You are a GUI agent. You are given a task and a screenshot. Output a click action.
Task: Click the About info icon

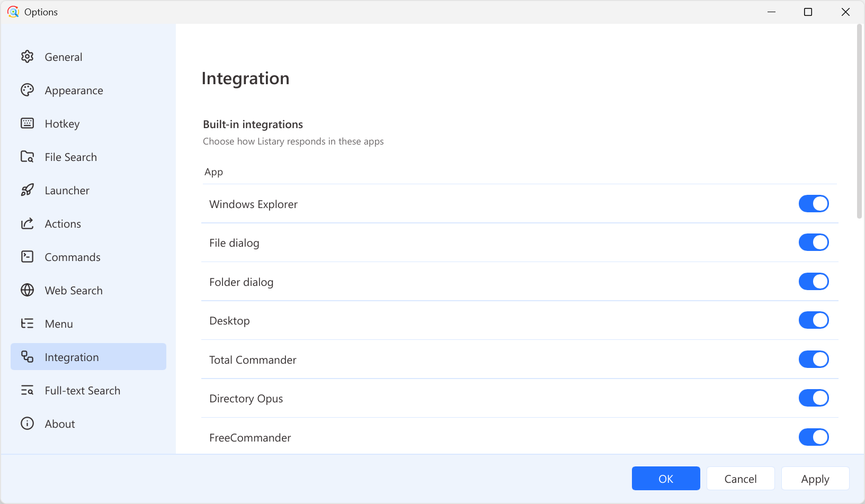pyautogui.click(x=27, y=424)
